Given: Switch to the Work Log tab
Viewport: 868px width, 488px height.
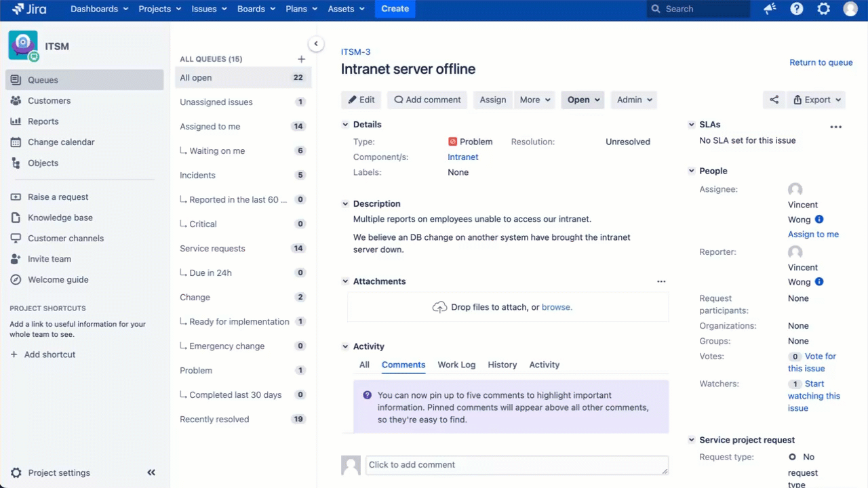Looking at the screenshot, I should click(x=456, y=365).
